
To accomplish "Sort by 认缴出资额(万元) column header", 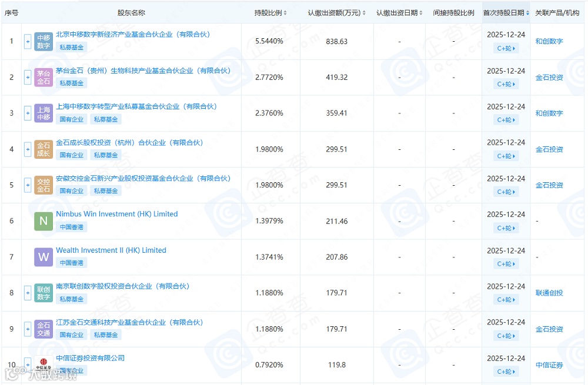I will (x=337, y=13).
